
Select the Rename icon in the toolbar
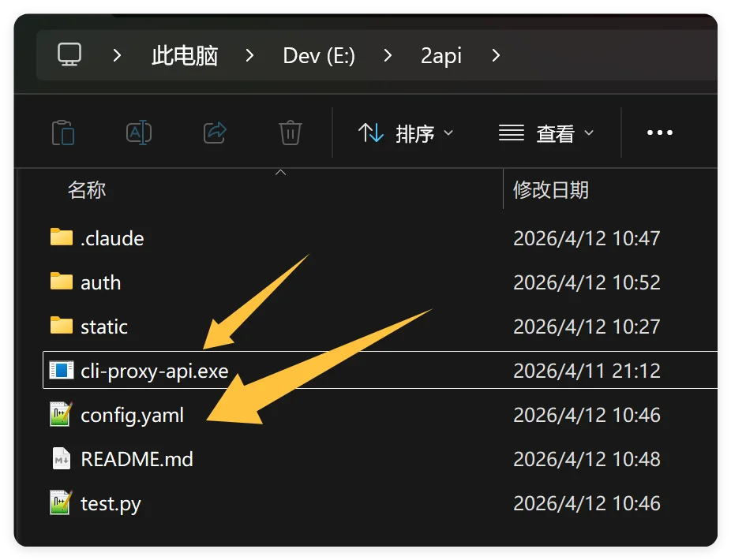[138, 133]
